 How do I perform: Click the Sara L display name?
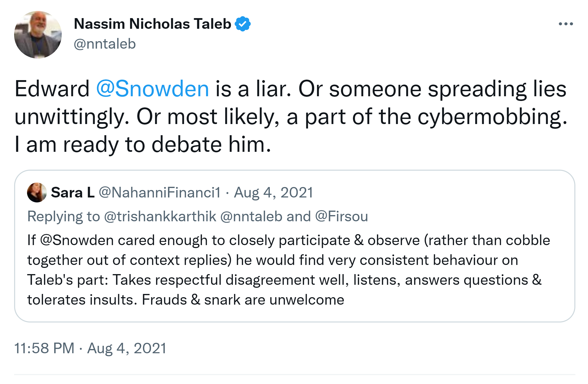[73, 192]
